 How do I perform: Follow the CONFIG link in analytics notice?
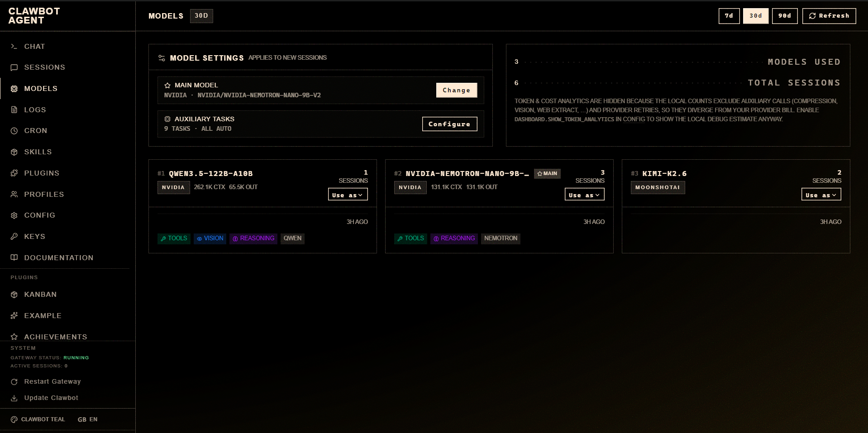[x=634, y=119]
